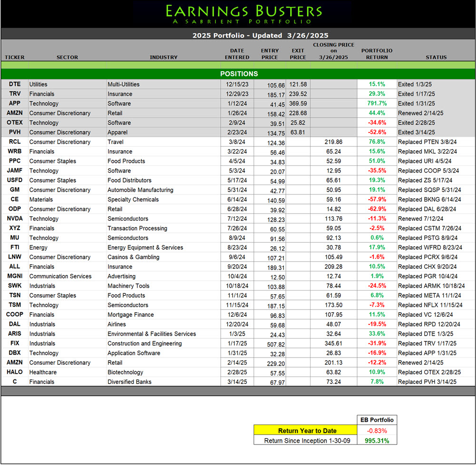The width and height of the screenshot is (476, 465).
Task: Select FIX entry price 507.82
Action: click(x=276, y=345)
